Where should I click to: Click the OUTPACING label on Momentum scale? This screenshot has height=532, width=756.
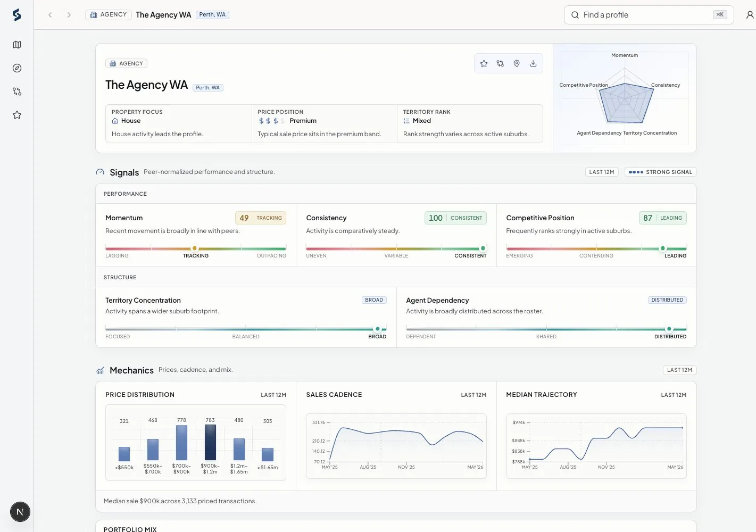pos(271,256)
